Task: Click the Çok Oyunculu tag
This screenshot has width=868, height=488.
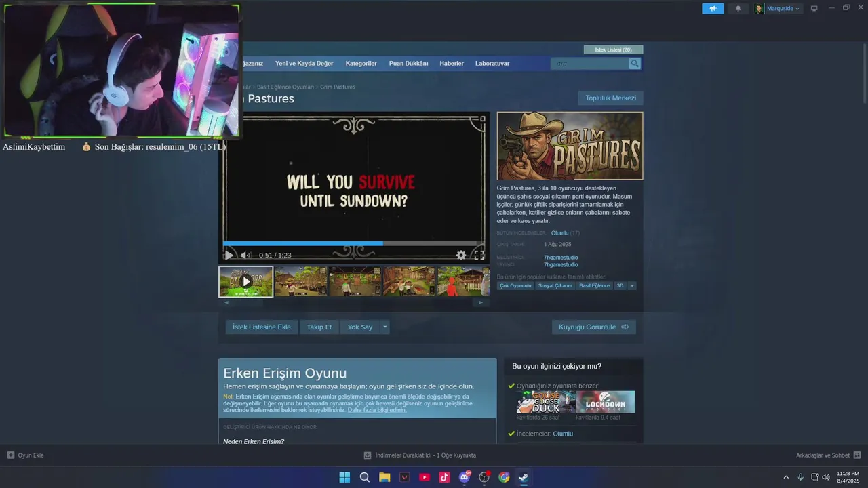Action: pos(515,286)
